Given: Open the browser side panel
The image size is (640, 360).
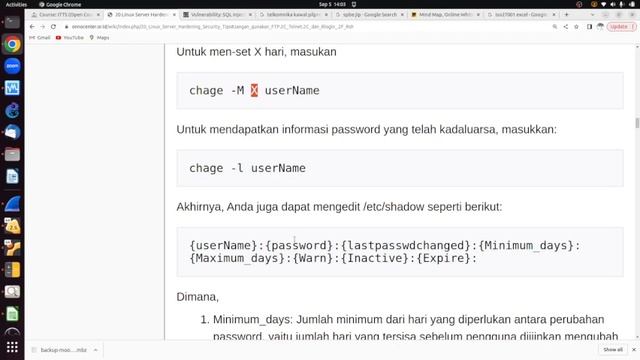Looking at the screenshot, I should pyautogui.click(x=589, y=27).
